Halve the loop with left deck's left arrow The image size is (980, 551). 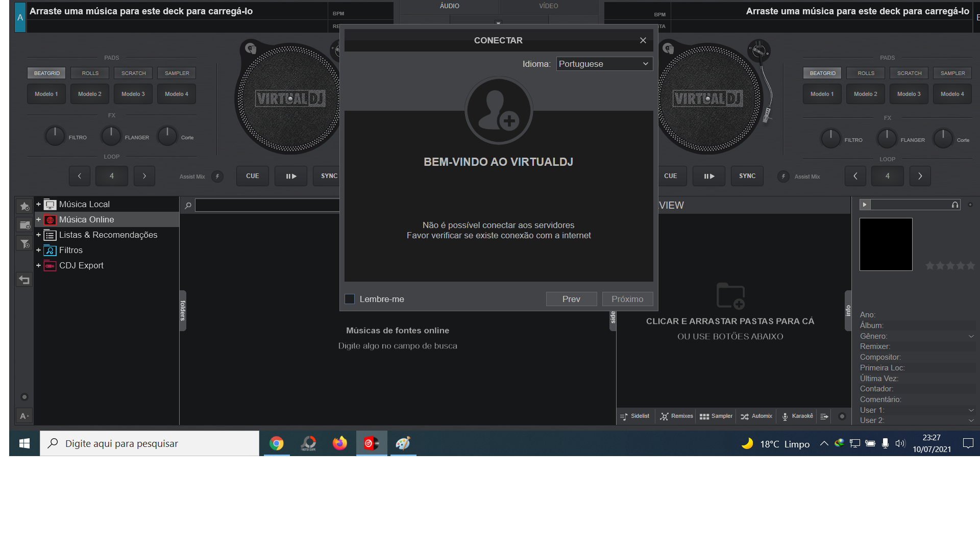click(x=80, y=176)
